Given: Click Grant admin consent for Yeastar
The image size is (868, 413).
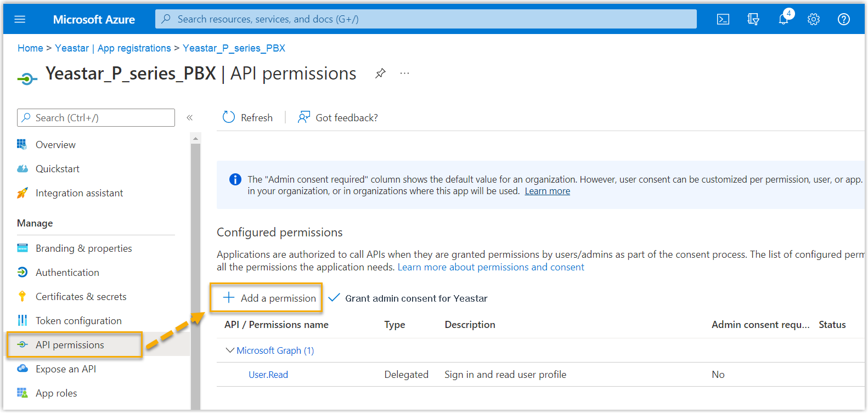Looking at the screenshot, I should coord(408,298).
